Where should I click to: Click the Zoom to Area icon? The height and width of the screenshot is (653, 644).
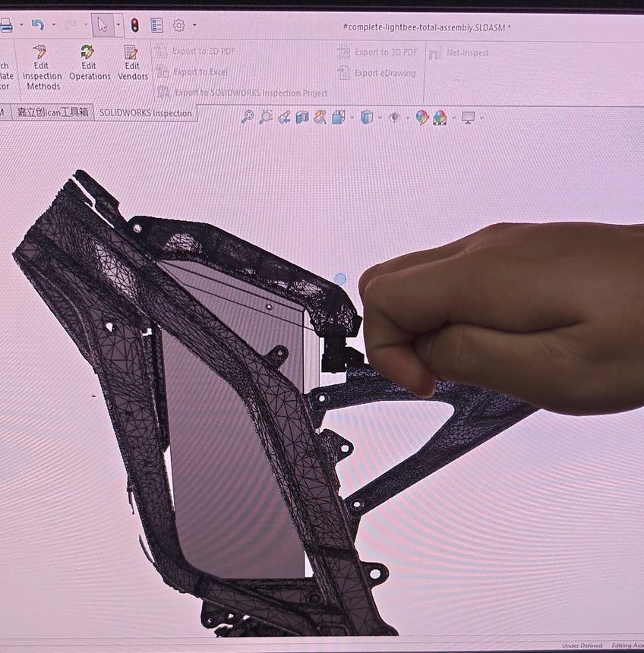click(265, 117)
